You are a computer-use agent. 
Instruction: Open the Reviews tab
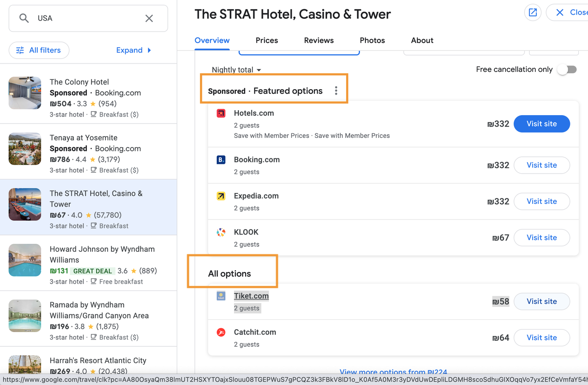click(319, 40)
